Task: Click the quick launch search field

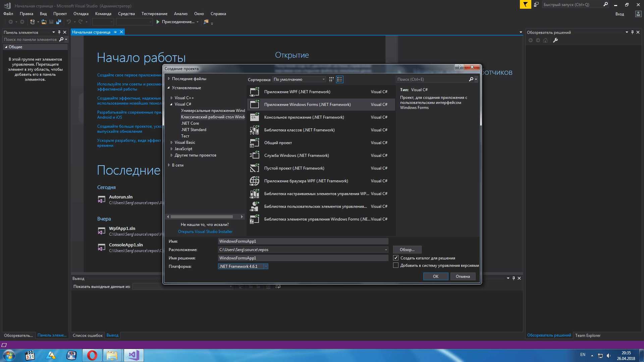Action: (572, 5)
